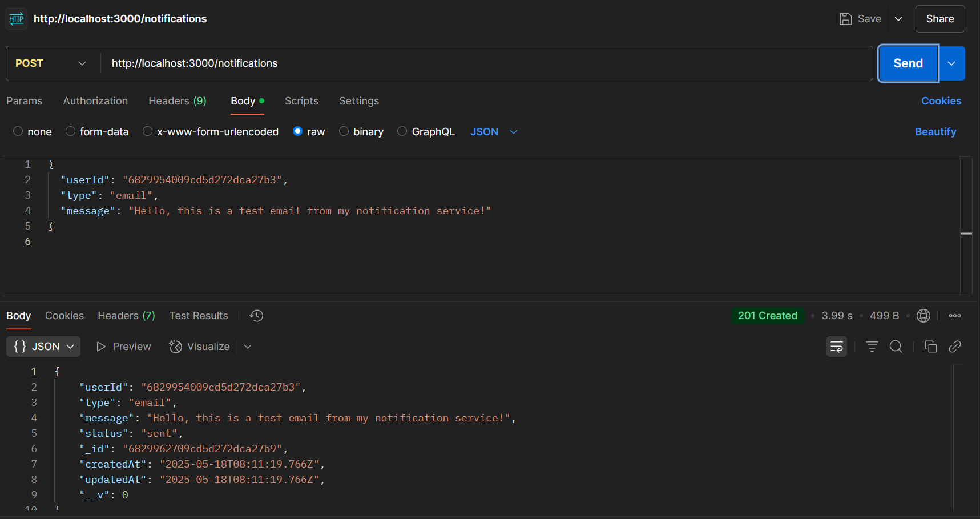
Task: Click the Preview play icon
Action: tap(101, 347)
